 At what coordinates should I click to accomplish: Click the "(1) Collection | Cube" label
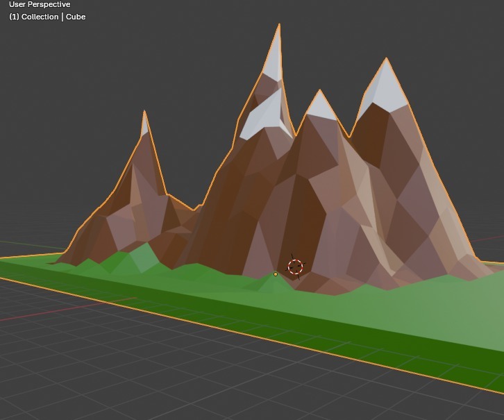pyautogui.click(x=47, y=17)
